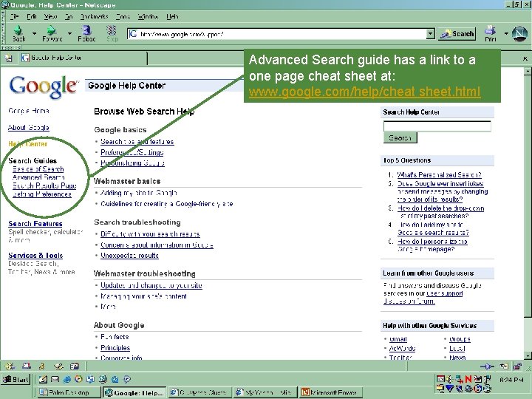
Task: Open the Gmail help link
Action: click(398, 339)
